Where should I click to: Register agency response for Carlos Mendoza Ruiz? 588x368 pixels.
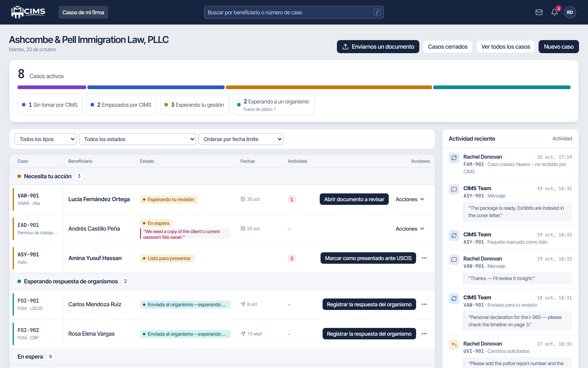click(x=369, y=304)
